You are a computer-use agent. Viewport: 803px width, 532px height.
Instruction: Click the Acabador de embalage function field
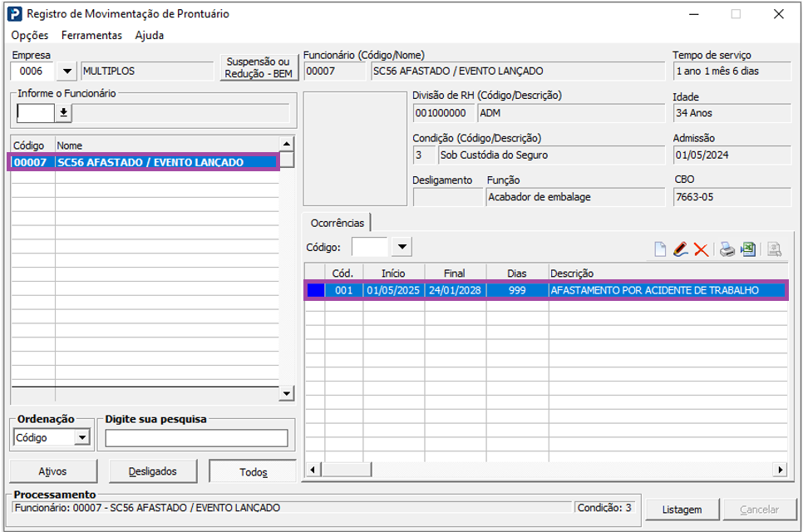click(575, 197)
